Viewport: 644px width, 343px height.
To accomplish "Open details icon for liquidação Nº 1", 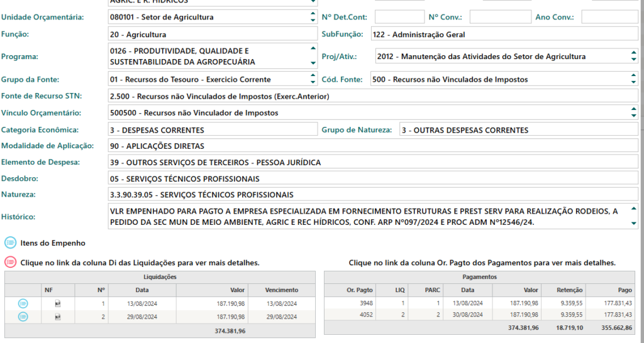I will pyautogui.click(x=23, y=303).
